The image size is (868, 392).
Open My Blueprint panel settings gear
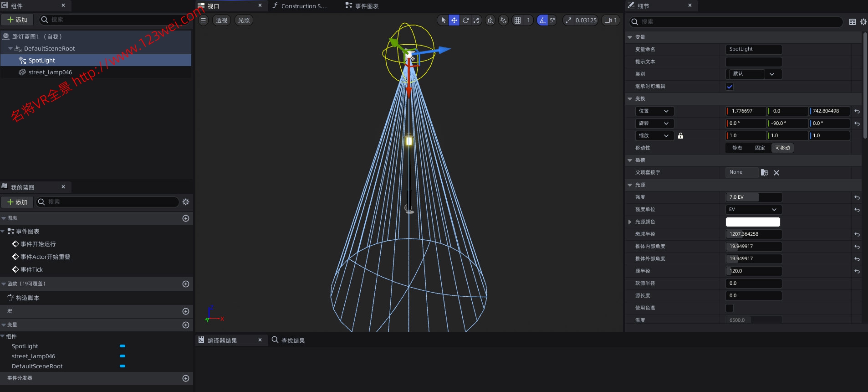(186, 202)
